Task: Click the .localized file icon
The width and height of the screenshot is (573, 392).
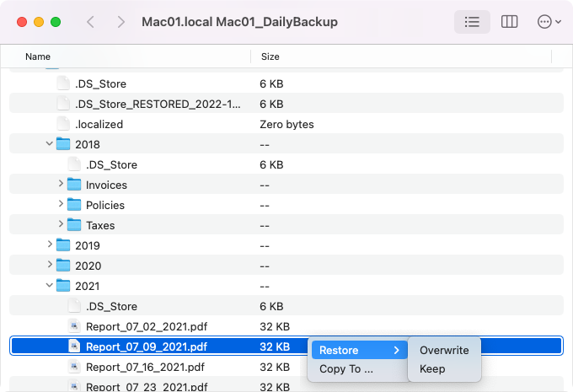Action: tap(63, 124)
